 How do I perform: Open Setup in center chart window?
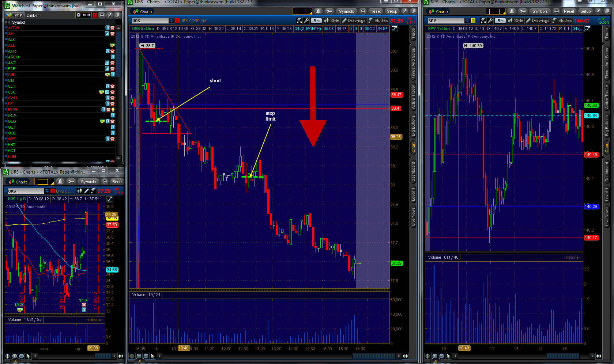[392, 11]
